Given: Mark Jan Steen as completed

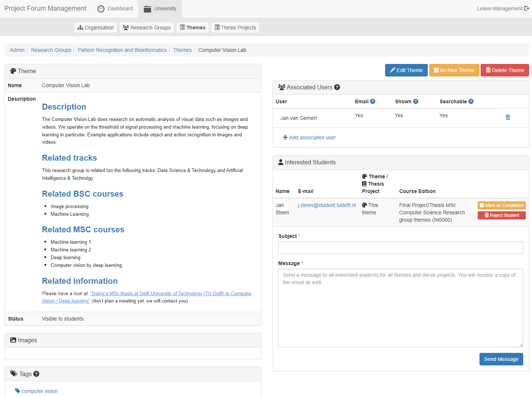Looking at the screenshot, I should click(x=501, y=205).
